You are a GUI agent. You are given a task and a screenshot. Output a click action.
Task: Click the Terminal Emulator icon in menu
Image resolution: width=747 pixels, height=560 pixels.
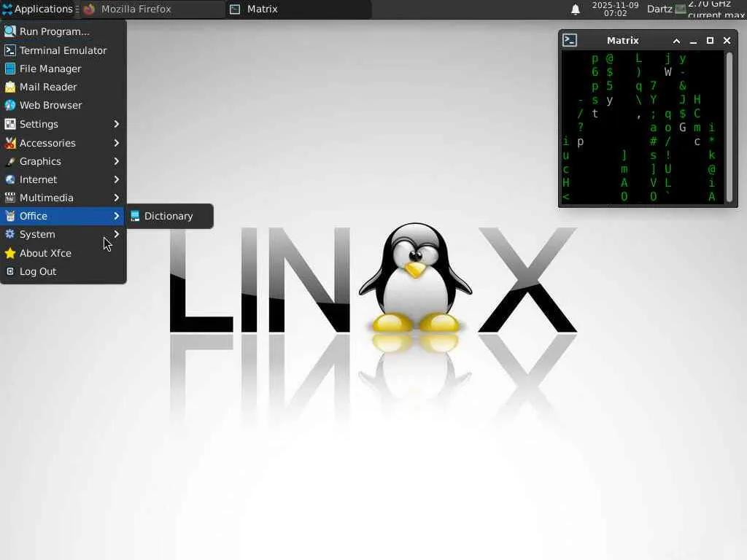coord(10,50)
